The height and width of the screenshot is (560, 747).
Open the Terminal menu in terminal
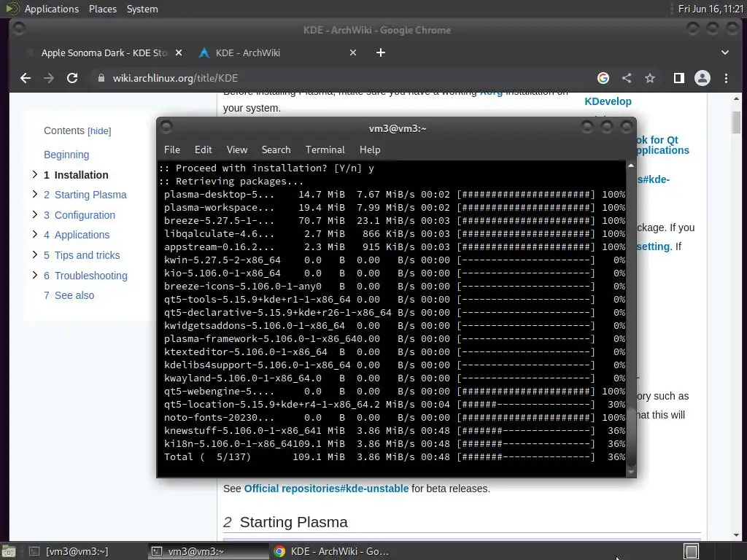[x=325, y=150]
